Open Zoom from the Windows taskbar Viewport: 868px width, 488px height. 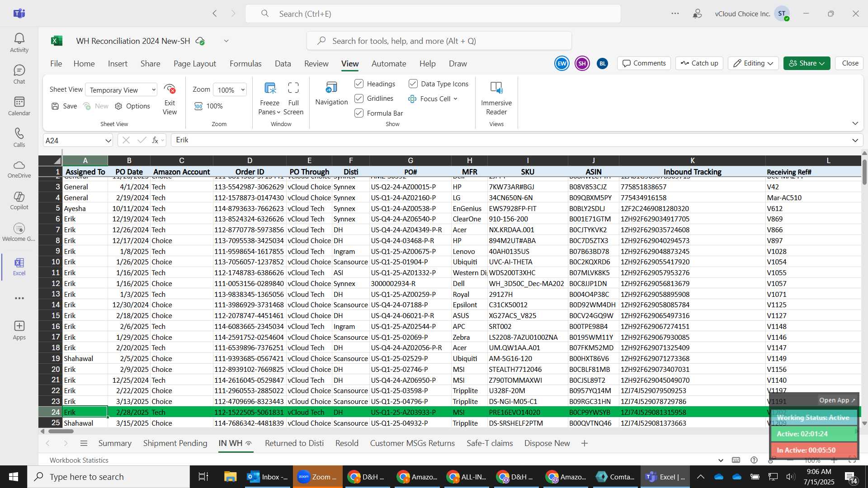[317, 477]
